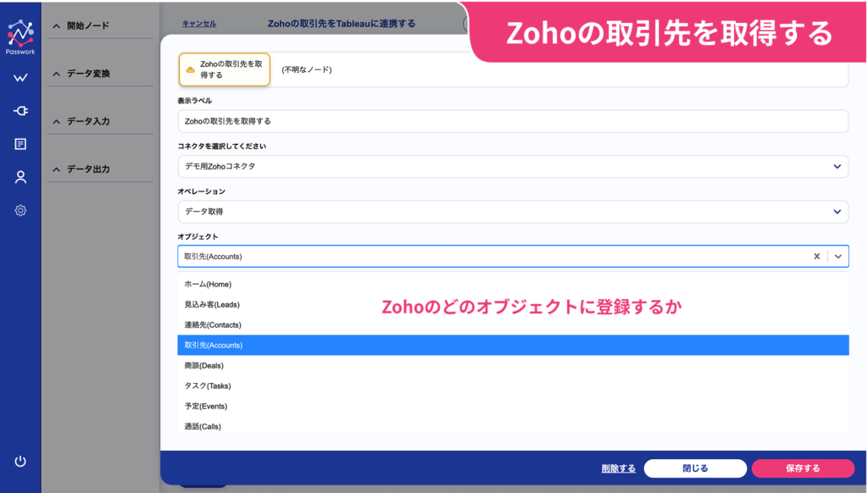Select 連絡先(Contacts) from the object list
The image size is (868, 493).
[x=513, y=325]
